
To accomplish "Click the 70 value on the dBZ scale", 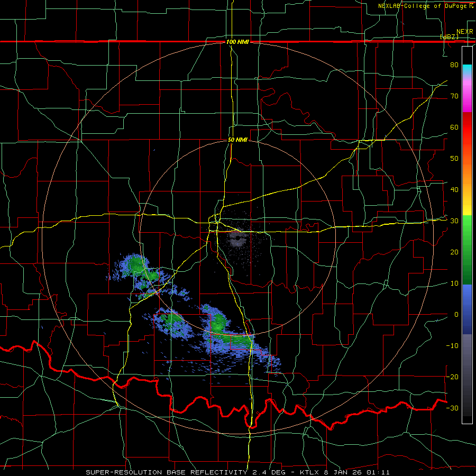I will pyautogui.click(x=454, y=96).
